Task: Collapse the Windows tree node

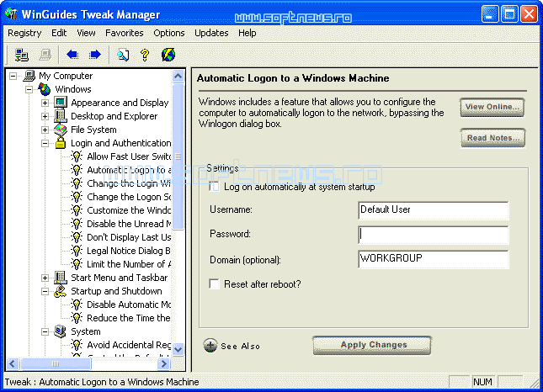Action: [x=29, y=89]
